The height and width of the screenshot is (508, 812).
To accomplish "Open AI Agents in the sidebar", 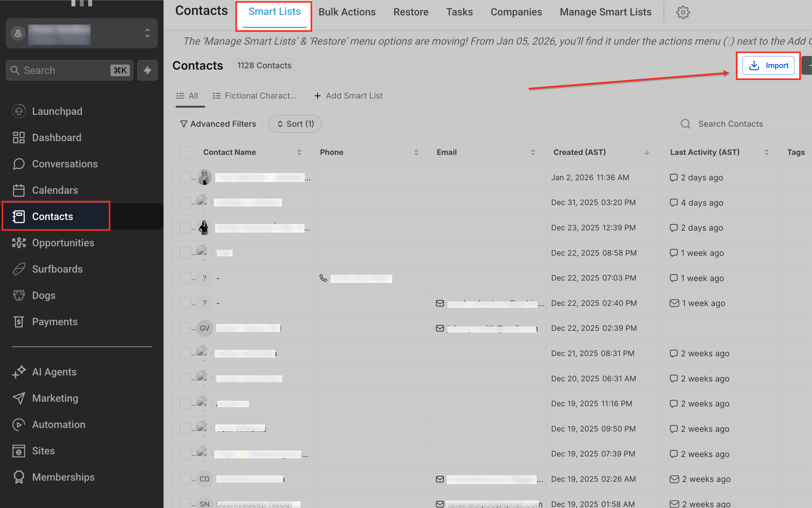I will 54,372.
